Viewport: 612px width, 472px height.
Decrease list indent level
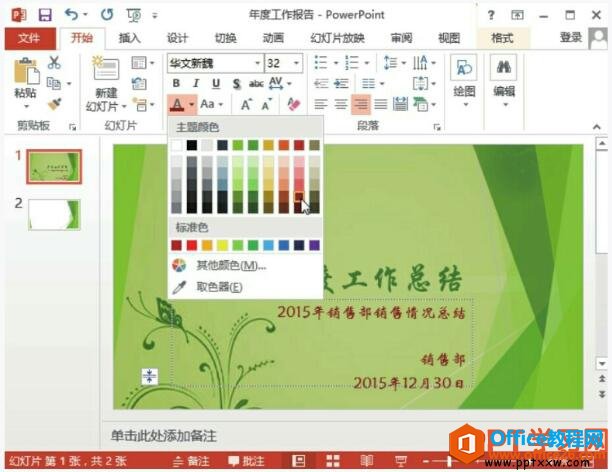coord(321,84)
